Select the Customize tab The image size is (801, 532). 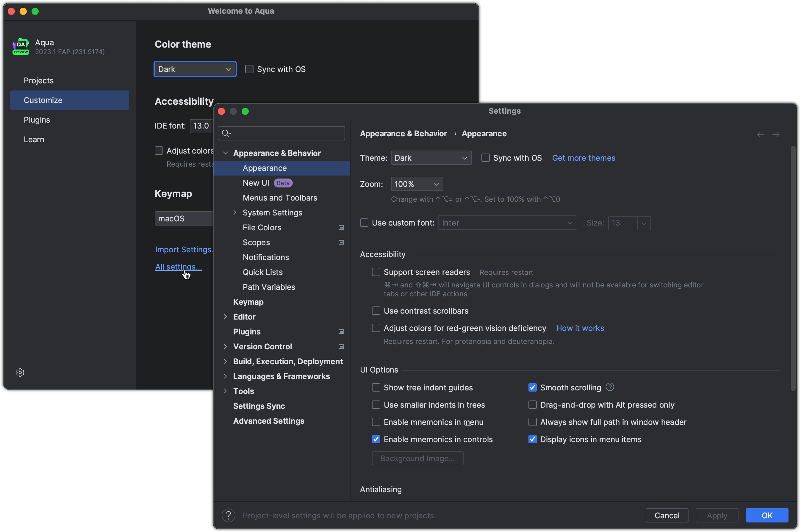[70, 100]
